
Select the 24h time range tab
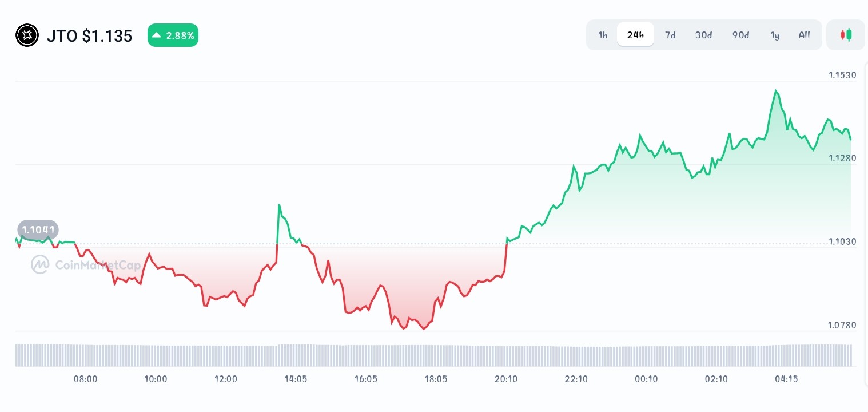click(635, 35)
